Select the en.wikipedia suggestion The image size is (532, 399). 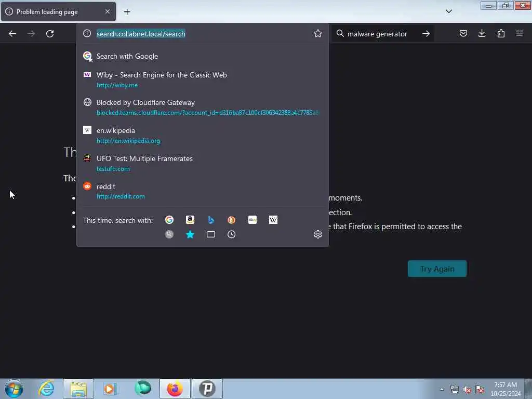pyautogui.click(x=203, y=136)
